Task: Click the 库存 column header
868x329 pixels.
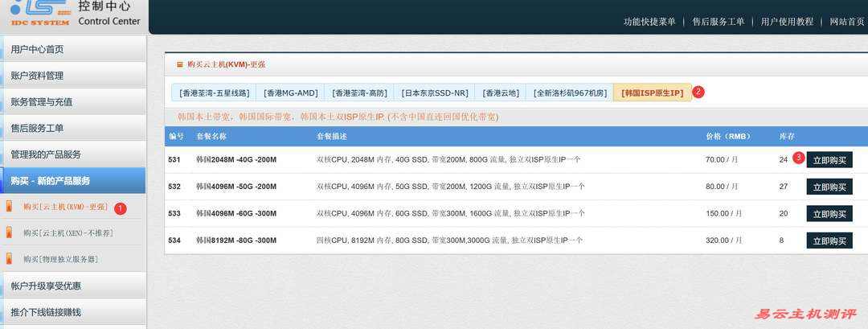Action: (x=787, y=136)
